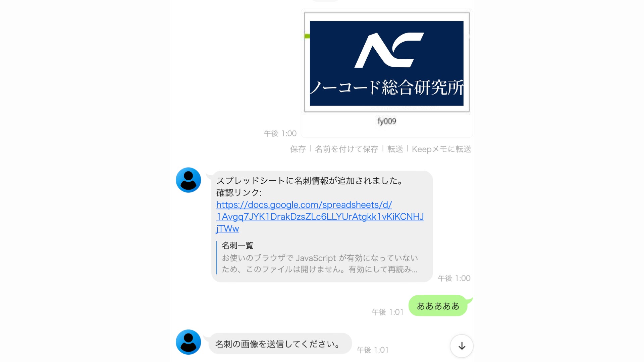The width and height of the screenshot is (644, 362).
Task: Click 保存 under the image
Action: click(298, 149)
